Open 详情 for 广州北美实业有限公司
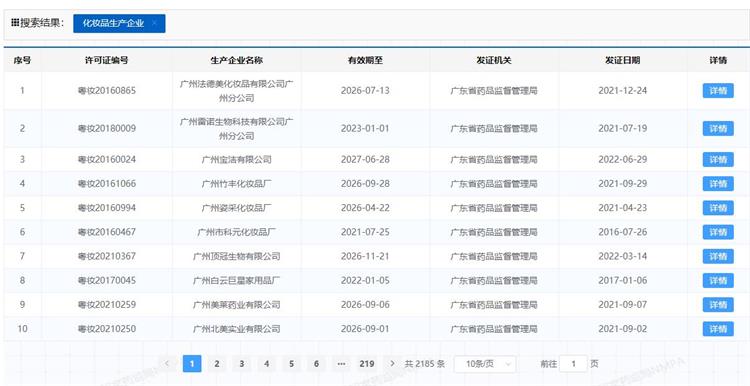 (718, 329)
